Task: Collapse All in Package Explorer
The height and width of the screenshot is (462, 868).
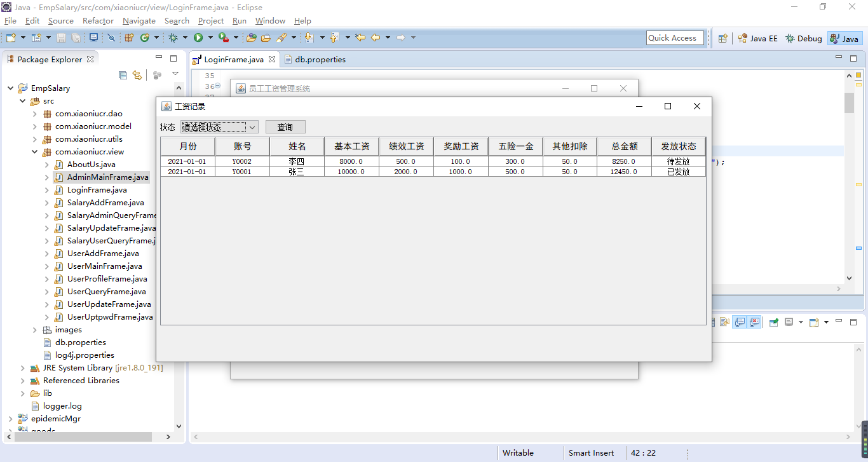Action: (x=123, y=75)
